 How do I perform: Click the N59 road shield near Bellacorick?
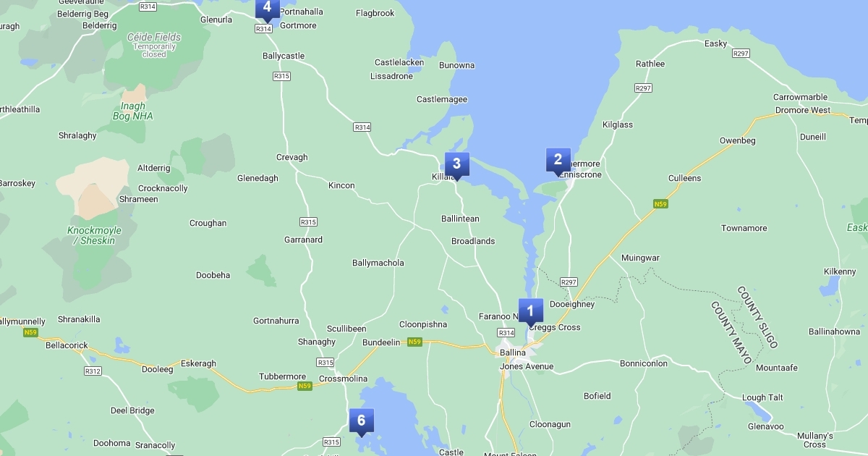pyautogui.click(x=30, y=333)
